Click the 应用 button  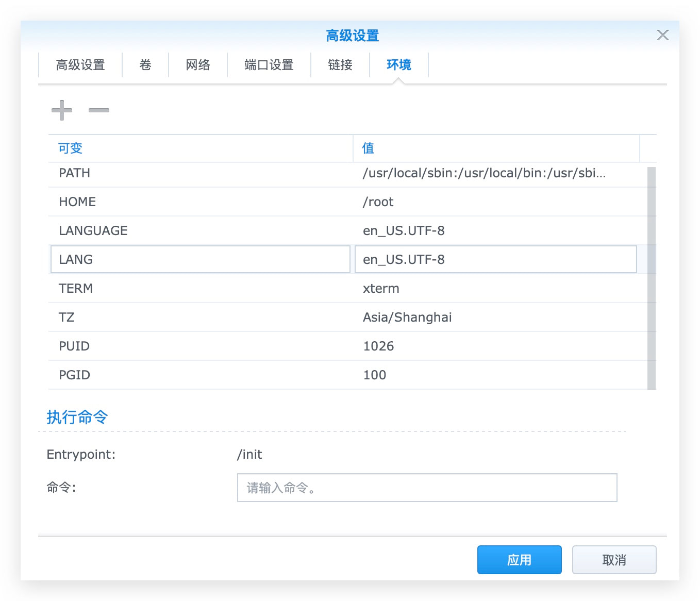520,560
